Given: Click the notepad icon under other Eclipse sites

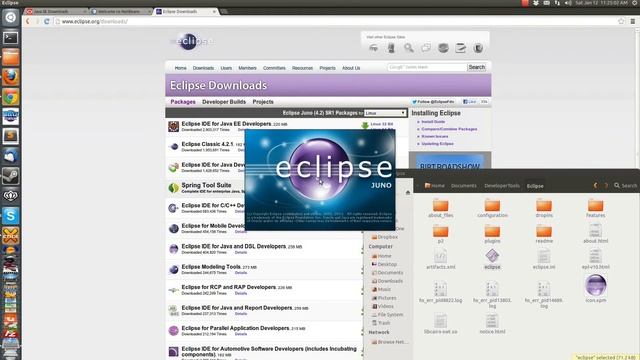Looking at the screenshot, I should click(461, 48).
